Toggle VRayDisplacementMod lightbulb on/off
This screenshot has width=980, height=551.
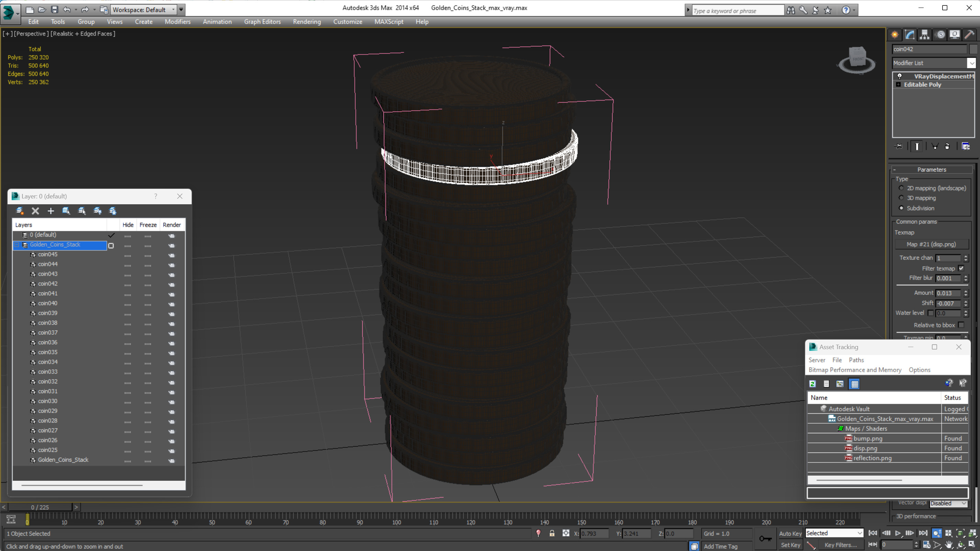click(899, 76)
